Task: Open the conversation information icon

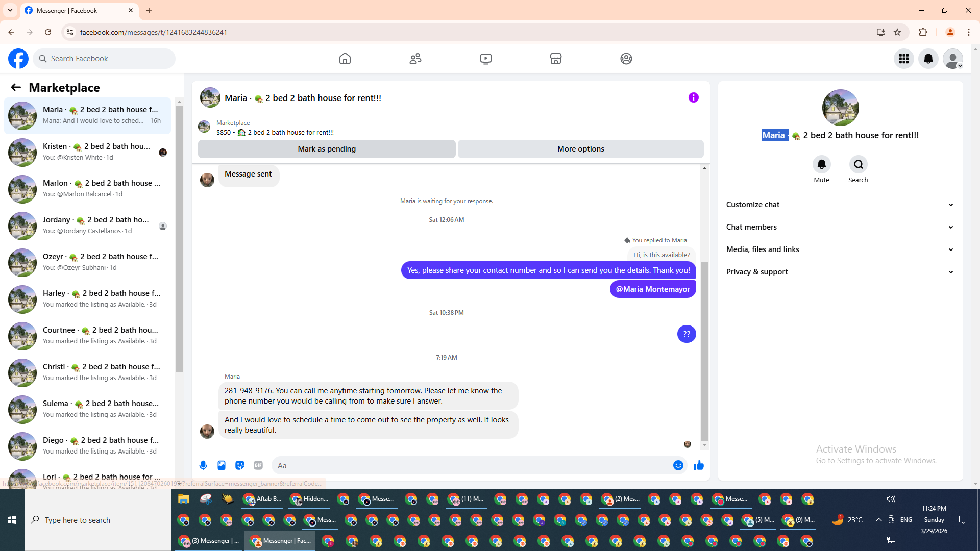Action: point(694,97)
